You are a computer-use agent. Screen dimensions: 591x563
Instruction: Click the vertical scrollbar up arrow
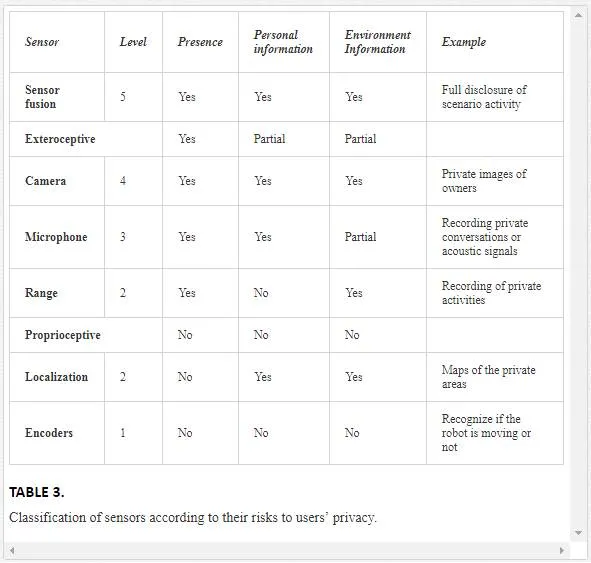coord(578,15)
